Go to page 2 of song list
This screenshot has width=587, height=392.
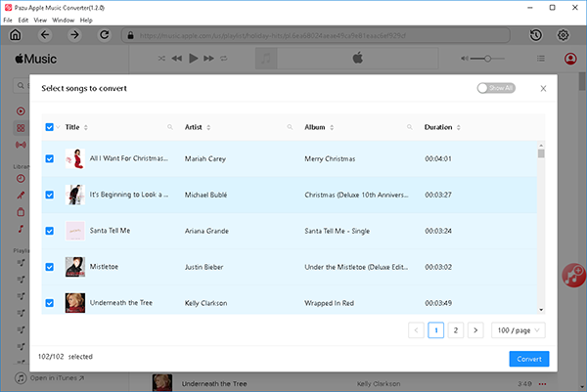[x=455, y=330]
